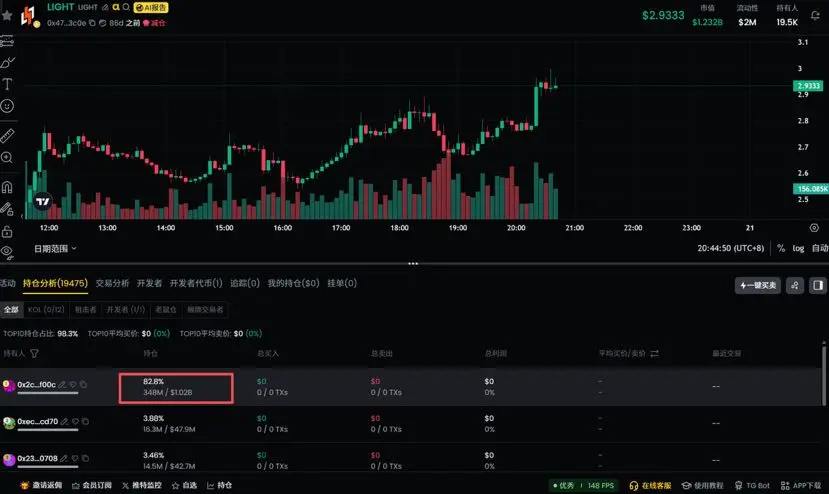The height and width of the screenshot is (494, 829).
Task: Edit label for holder 0xec...cd70
Action: click(x=64, y=422)
